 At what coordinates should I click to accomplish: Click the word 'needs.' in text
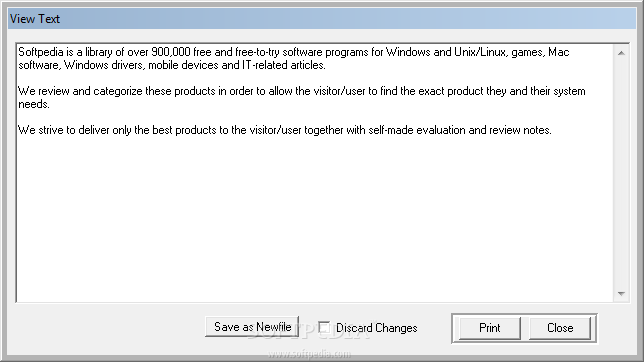tap(34, 104)
